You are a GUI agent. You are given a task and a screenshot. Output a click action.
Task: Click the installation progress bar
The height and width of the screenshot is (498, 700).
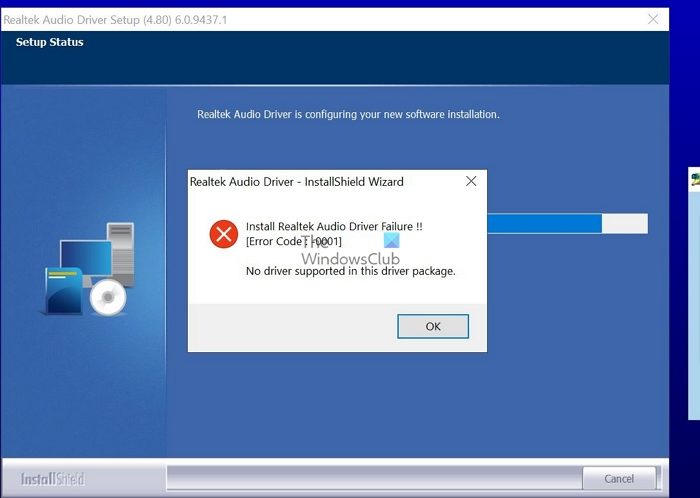tap(567, 224)
